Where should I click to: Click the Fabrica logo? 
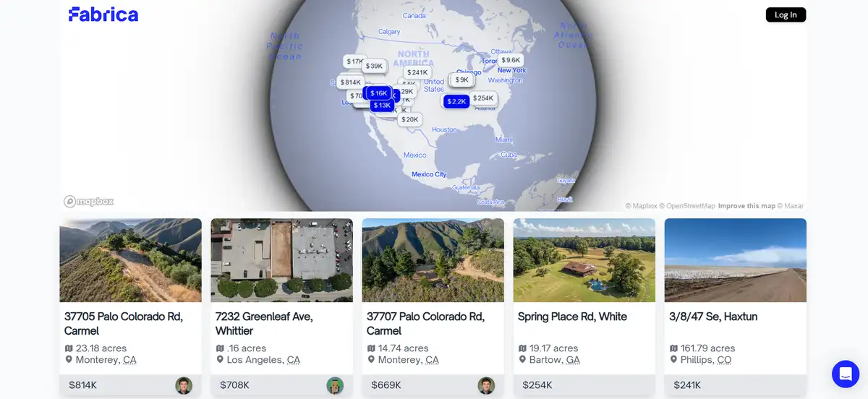click(103, 14)
